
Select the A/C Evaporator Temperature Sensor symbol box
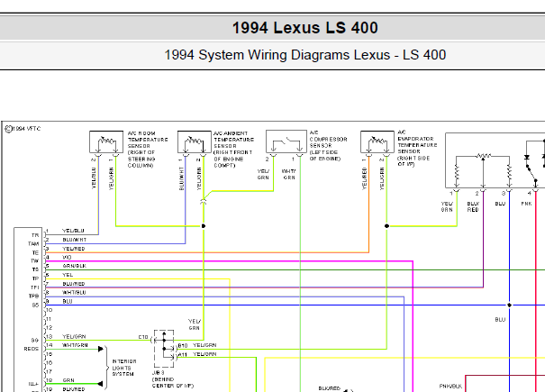(377, 141)
